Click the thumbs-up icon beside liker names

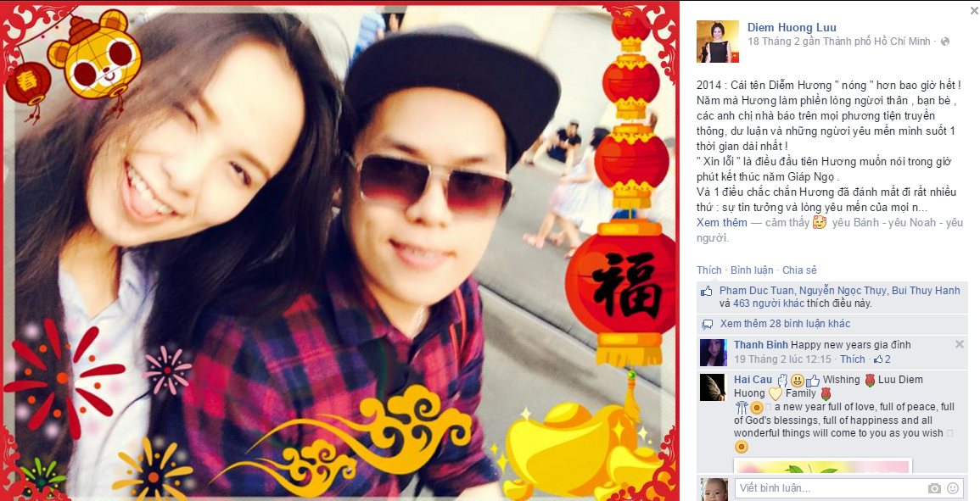[x=707, y=291]
